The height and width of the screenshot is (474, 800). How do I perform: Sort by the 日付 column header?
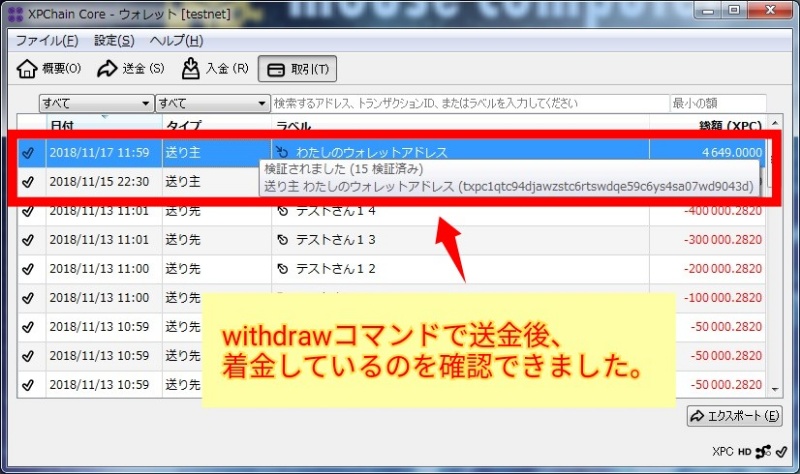(104, 123)
